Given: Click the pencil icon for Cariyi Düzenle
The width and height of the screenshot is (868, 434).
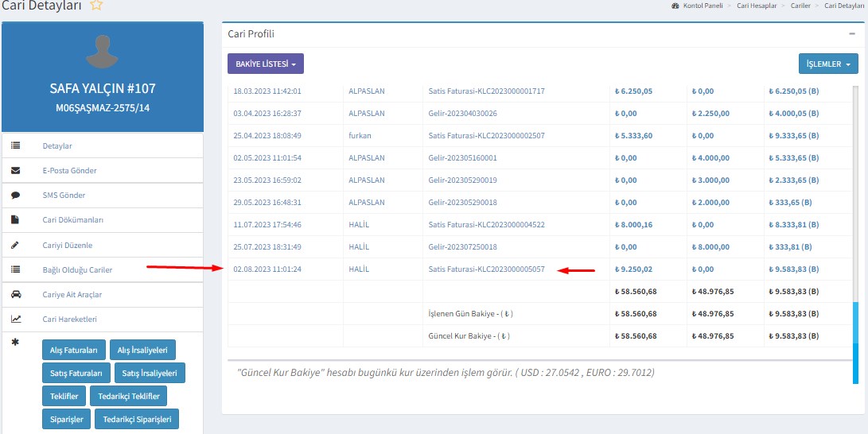Looking at the screenshot, I should (x=16, y=246).
